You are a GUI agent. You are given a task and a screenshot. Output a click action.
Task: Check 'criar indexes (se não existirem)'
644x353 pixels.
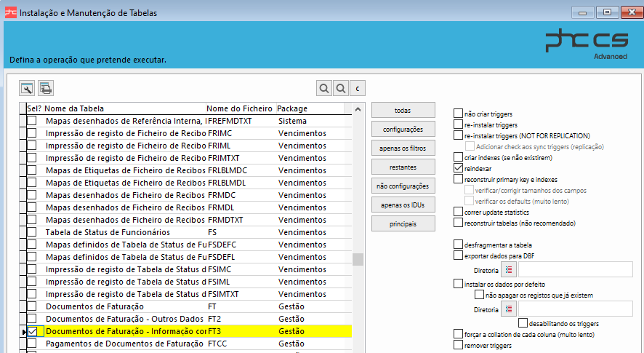tap(459, 156)
